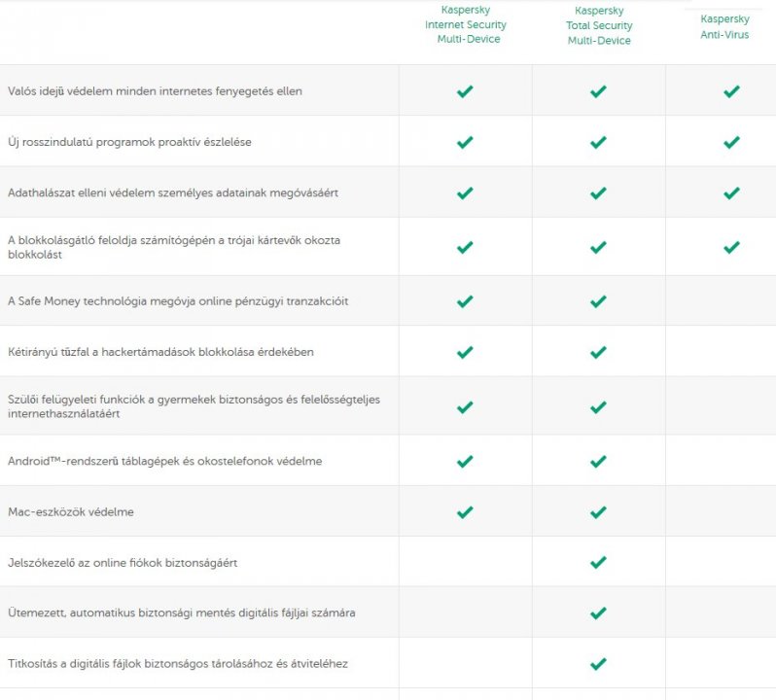Click Anti-Virus checkmark for blokkolásgátló row

click(x=731, y=247)
